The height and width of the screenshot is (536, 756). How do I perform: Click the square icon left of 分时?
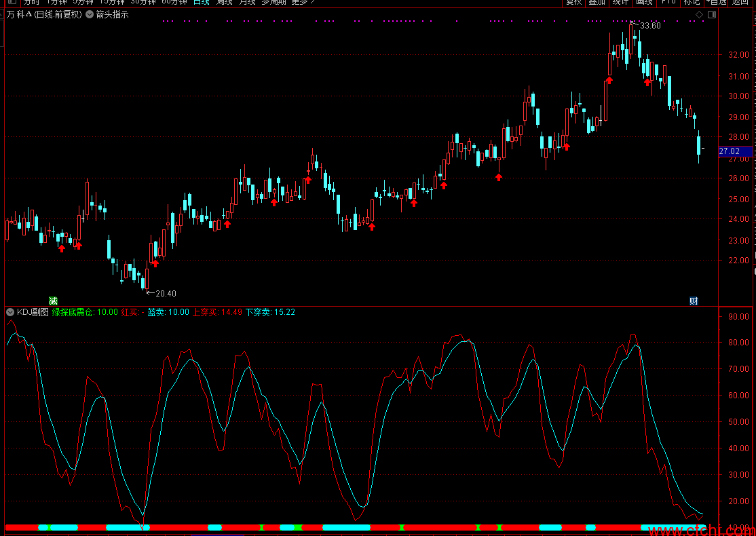click(x=12, y=2)
